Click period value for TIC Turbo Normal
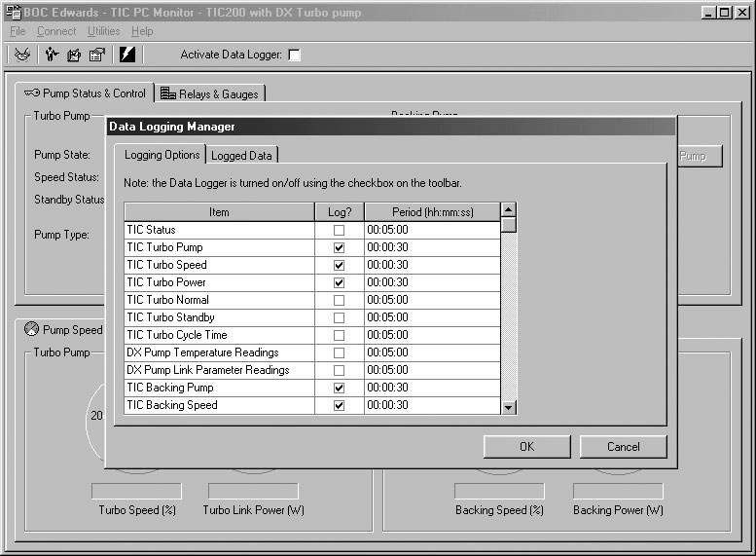 coord(432,300)
